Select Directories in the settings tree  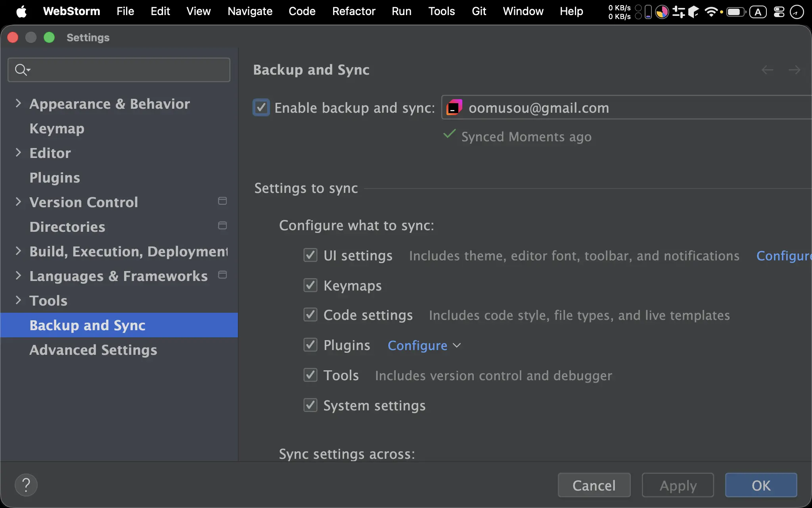tap(67, 227)
